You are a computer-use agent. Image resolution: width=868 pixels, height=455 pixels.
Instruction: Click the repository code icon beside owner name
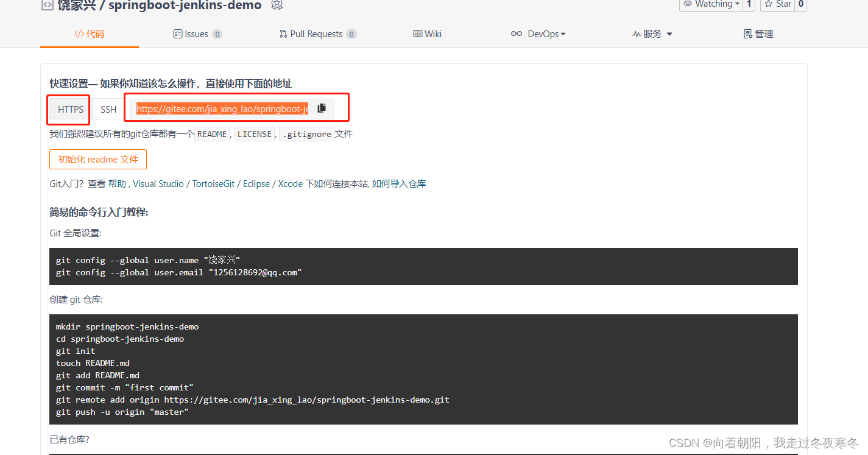pyautogui.click(x=47, y=5)
